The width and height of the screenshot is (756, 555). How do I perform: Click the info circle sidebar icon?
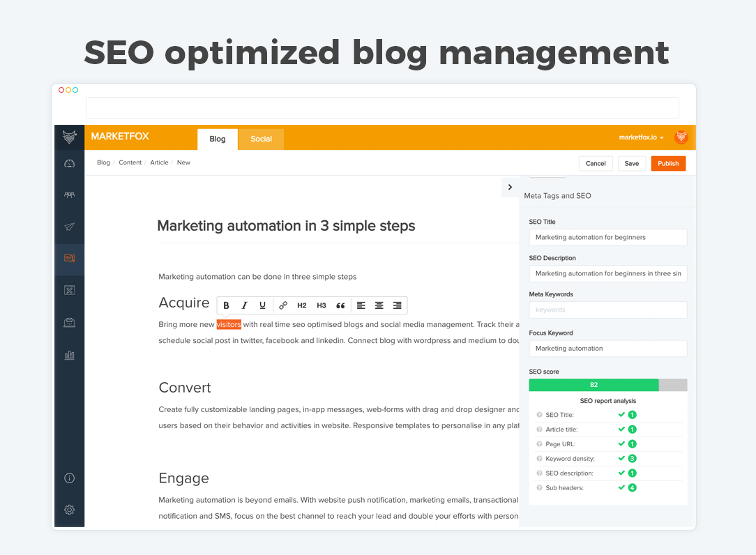[70, 478]
